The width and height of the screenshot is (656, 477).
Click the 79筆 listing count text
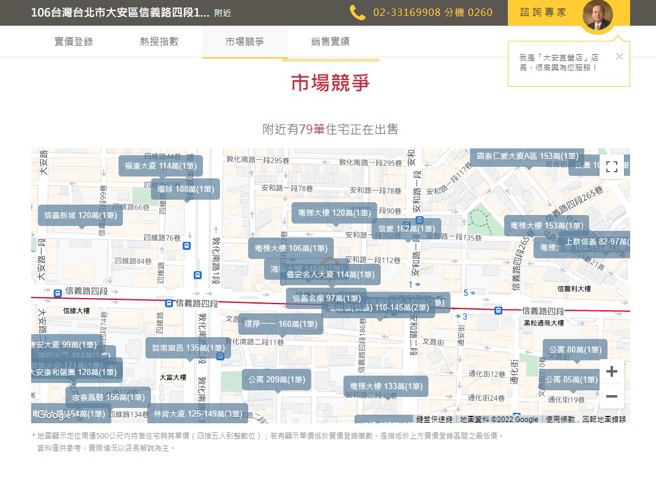(x=312, y=129)
